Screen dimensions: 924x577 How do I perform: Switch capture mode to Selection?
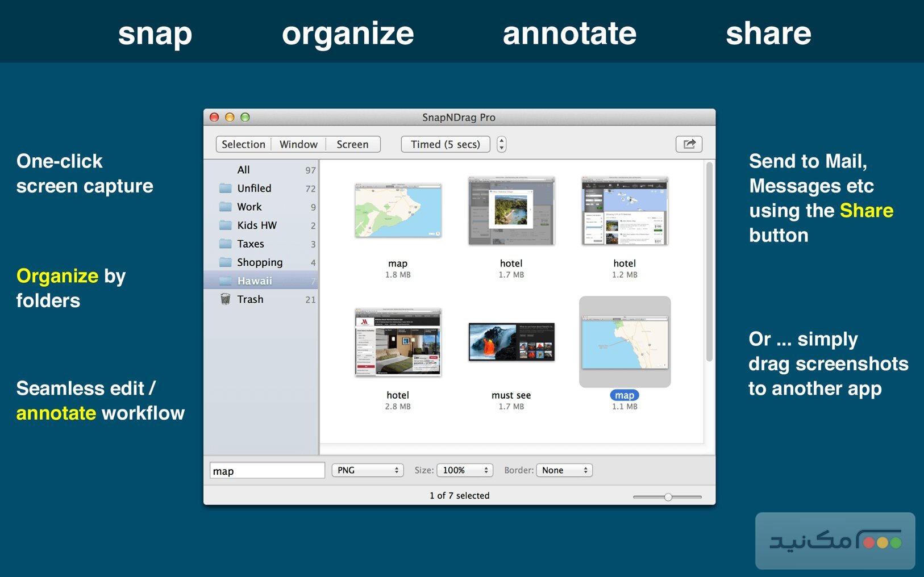(x=243, y=144)
